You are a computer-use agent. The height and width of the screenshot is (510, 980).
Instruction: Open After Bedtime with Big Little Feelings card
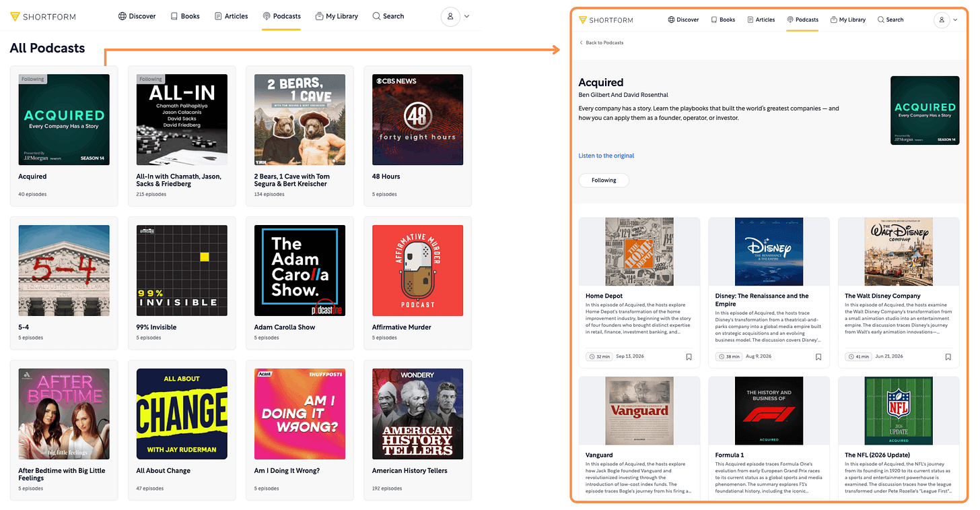[64, 430]
